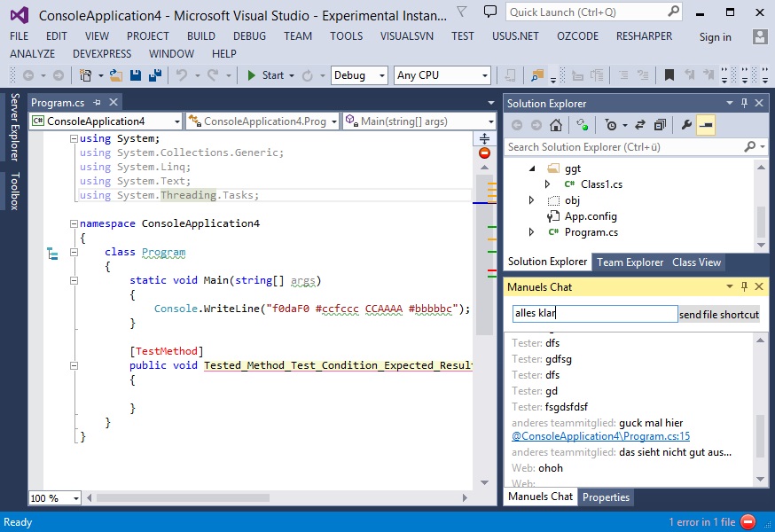Click the bookmark icon in the toolbar
This screenshot has height=532, width=775.
(669, 75)
